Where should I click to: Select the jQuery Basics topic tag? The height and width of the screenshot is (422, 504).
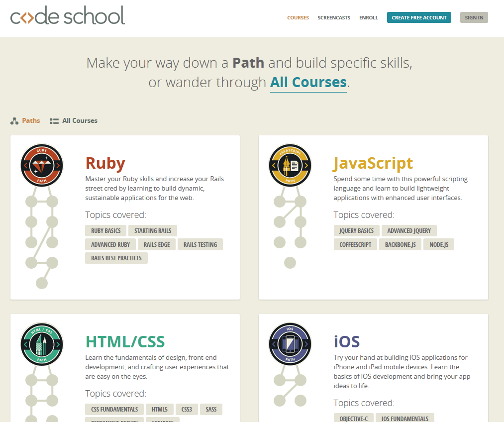coord(356,231)
